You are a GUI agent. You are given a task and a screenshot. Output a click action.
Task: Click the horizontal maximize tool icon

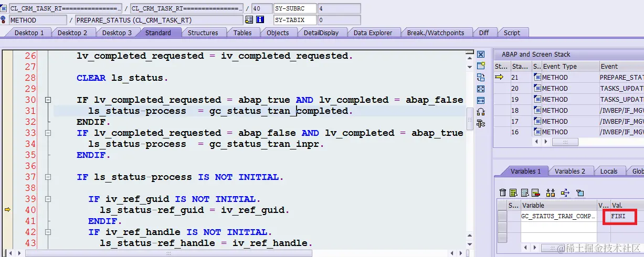coord(481,100)
